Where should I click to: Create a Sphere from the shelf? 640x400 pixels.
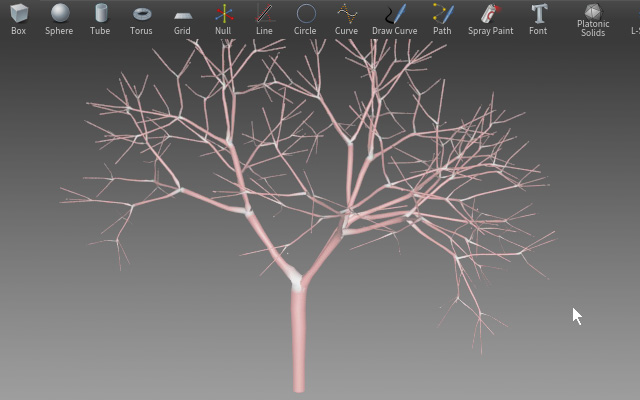[59, 19]
